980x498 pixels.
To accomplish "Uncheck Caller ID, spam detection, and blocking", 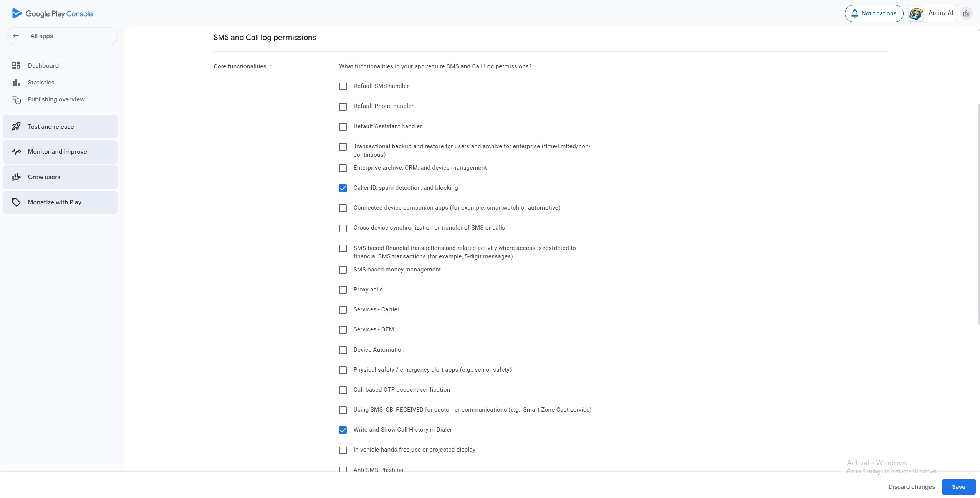I will tap(343, 188).
